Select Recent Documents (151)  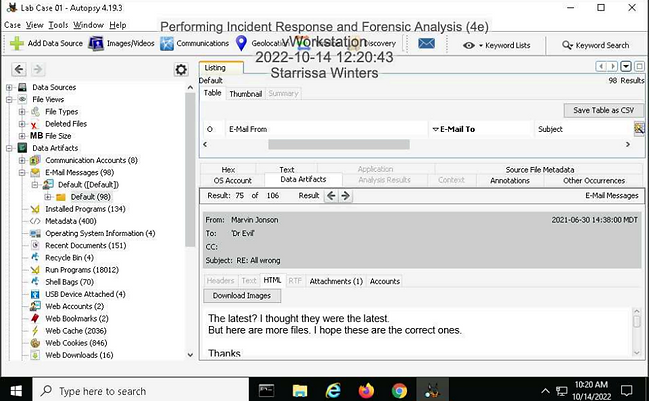coord(86,245)
